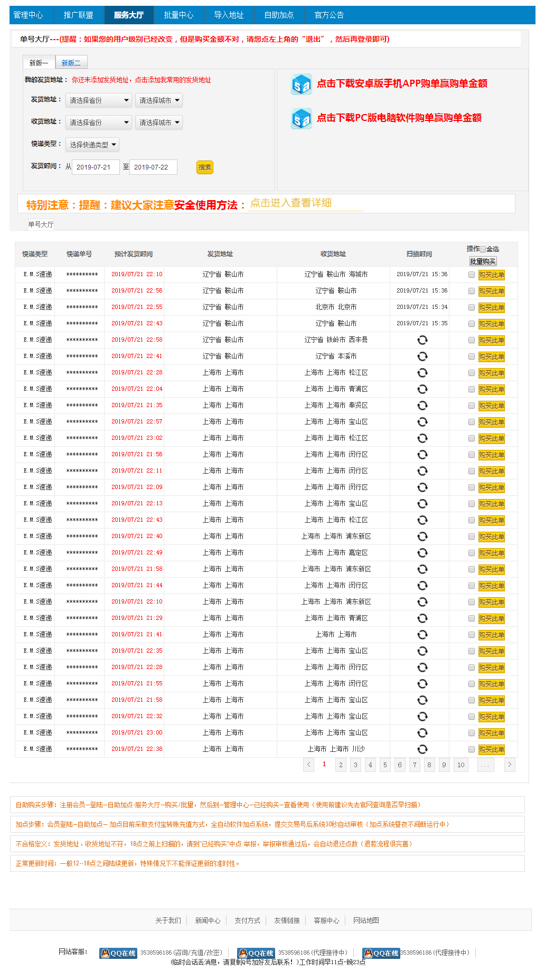
Task: Click 购买此单 for the 21:55 row
Action: tap(492, 684)
